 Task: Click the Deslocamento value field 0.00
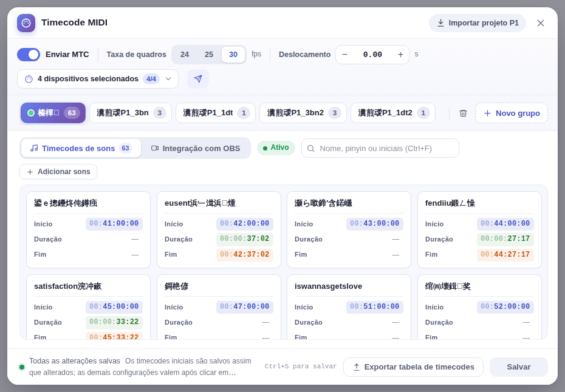click(372, 55)
